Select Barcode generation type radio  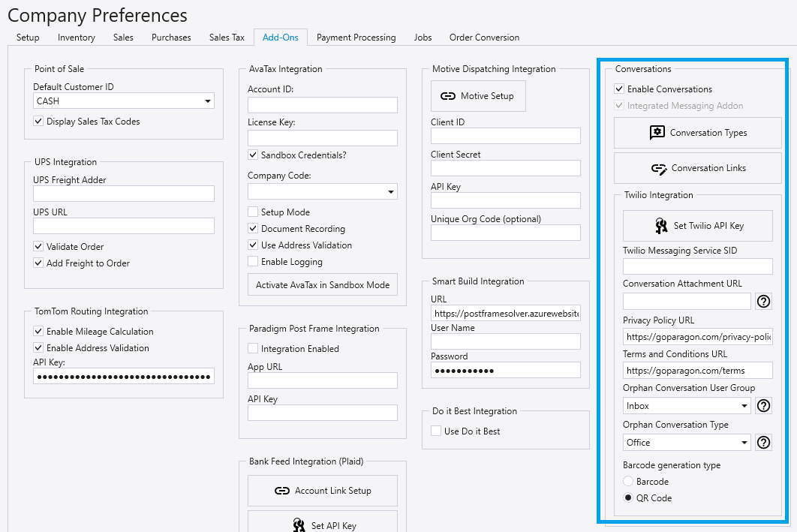[629, 482]
